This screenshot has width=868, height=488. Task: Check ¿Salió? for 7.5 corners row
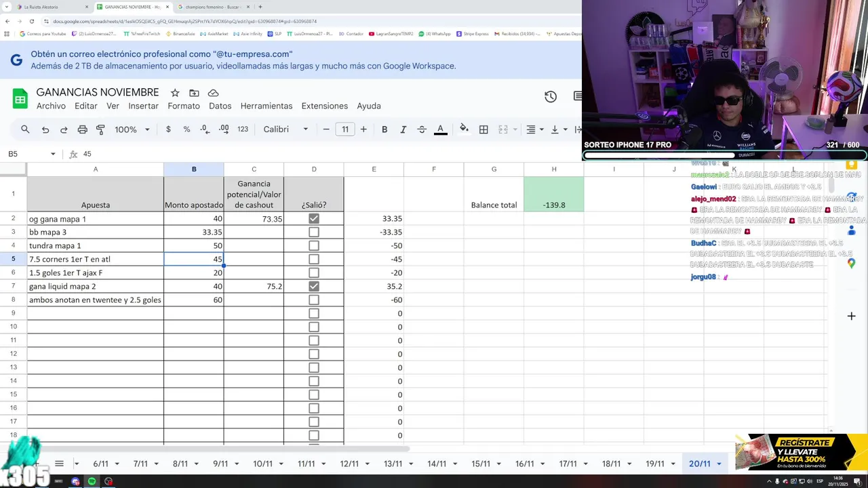pyautogui.click(x=313, y=259)
